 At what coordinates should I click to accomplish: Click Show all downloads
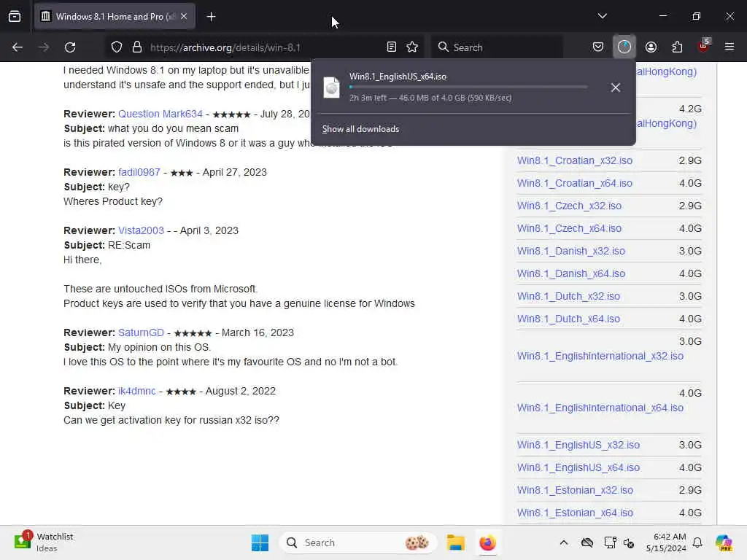360,129
